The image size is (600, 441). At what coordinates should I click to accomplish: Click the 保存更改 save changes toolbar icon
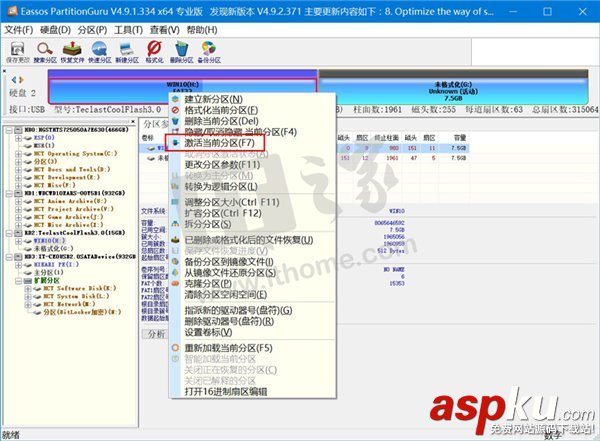click(x=18, y=52)
